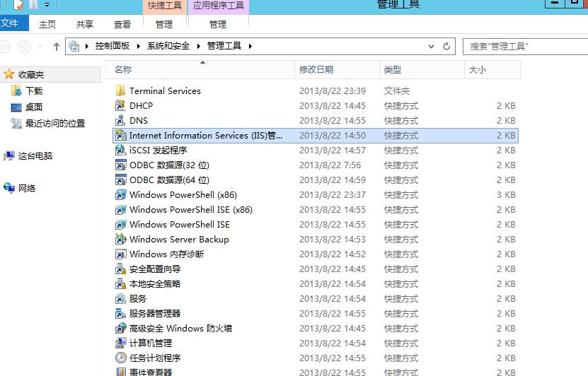
Task: Click 控制面板 in the address breadcrumb
Action: coord(112,46)
